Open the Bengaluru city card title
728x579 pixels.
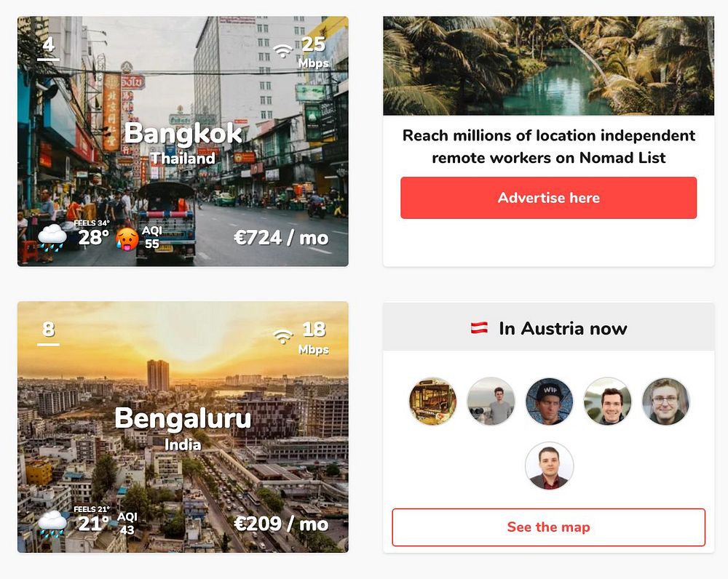[x=183, y=418]
